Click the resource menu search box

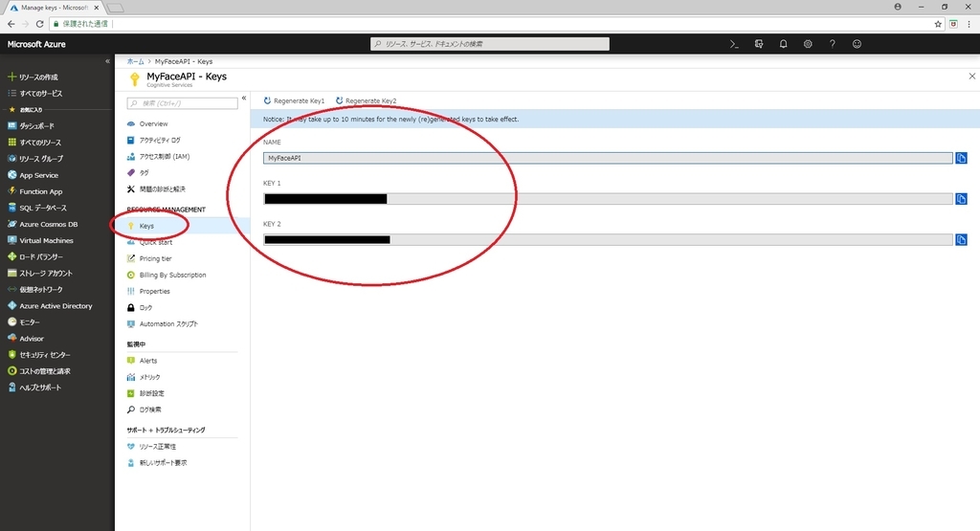tap(183, 103)
